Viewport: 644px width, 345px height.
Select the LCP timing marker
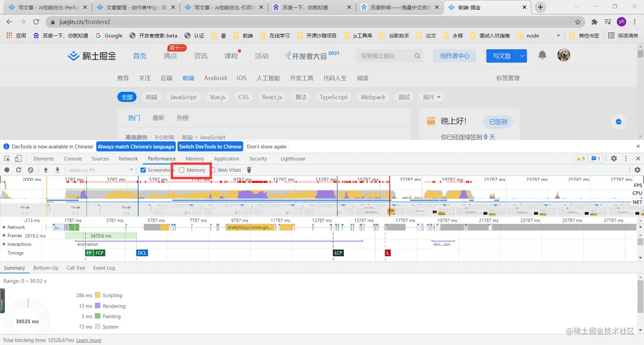tap(338, 253)
